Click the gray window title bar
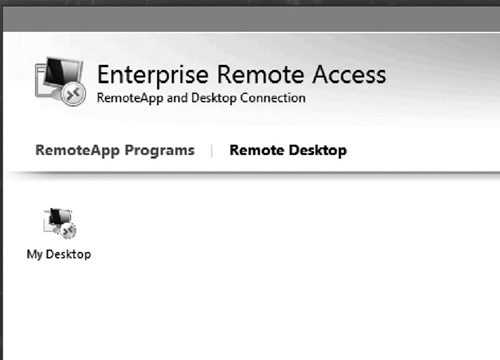The height and width of the screenshot is (360, 500). pyautogui.click(x=251, y=19)
